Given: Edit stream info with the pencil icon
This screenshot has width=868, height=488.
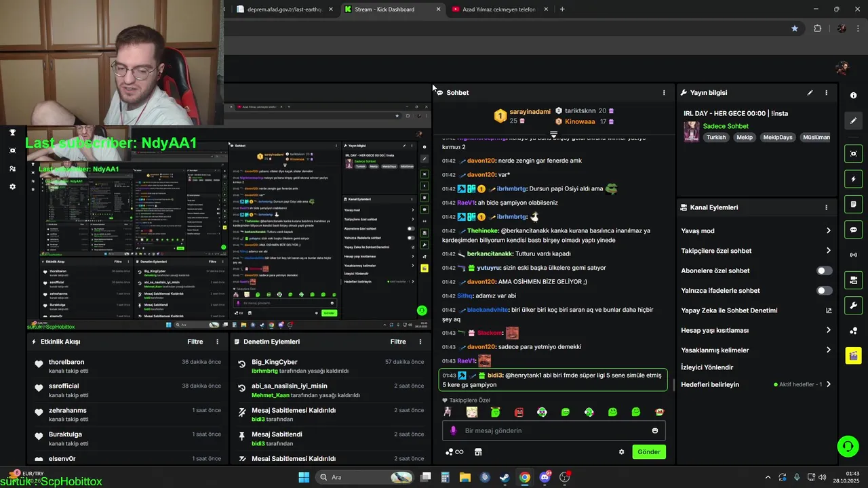Looking at the screenshot, I should pos(810,93).
